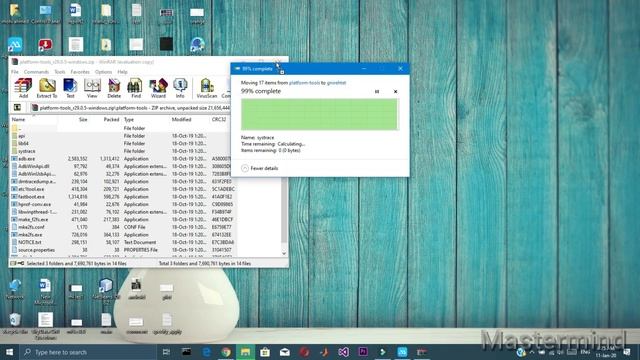Open Adobe Premiere Pro from the taskbar
640x360 pixels.
pos(363,352)
